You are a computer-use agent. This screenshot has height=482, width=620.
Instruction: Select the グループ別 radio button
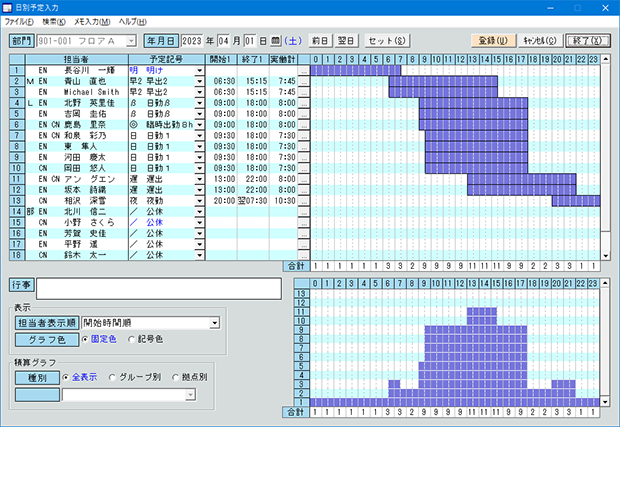coord(112,377)
